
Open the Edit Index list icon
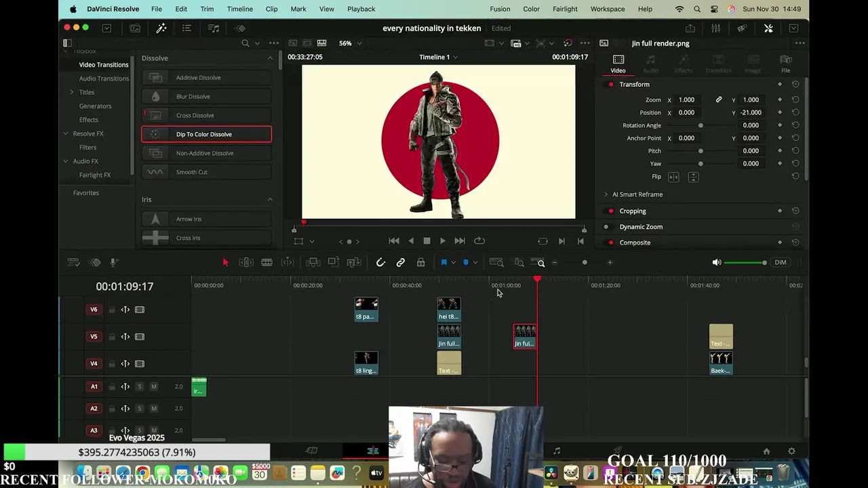pyautogui.click(x=186, y=28)
